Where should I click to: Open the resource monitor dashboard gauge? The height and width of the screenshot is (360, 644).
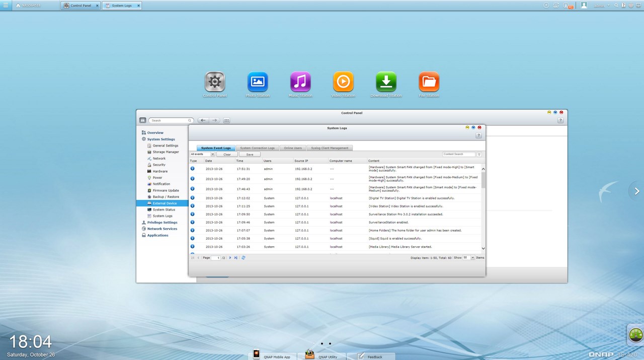(636, 335)
